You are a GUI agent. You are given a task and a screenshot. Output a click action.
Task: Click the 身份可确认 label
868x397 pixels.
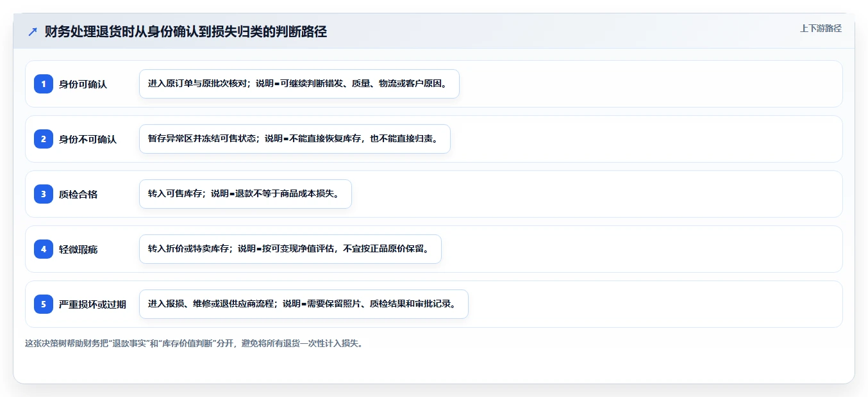pyautogui.click(x=83, y=84)
